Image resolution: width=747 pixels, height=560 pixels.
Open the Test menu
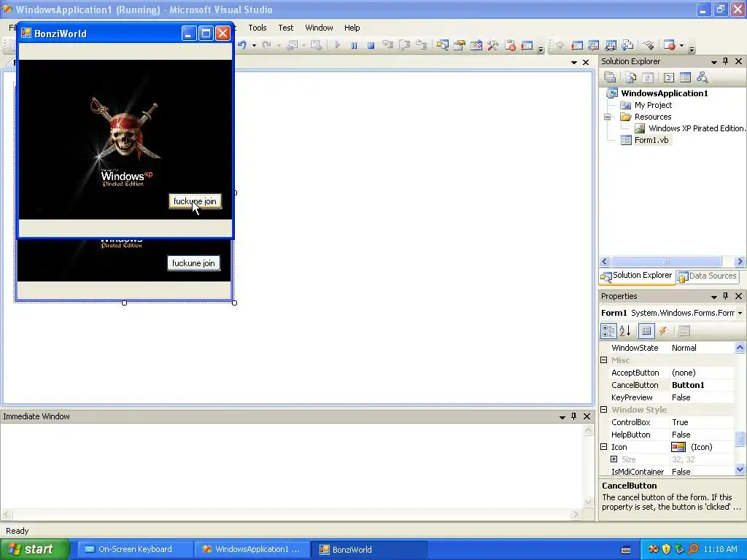tap(286, 28)
